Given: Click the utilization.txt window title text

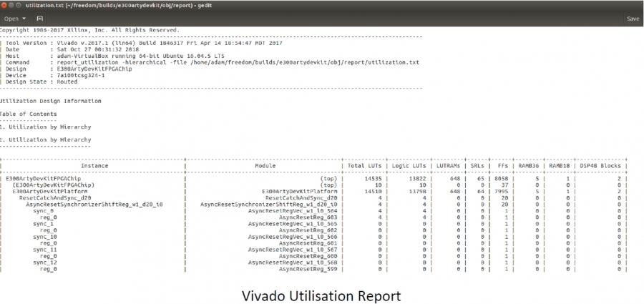Looking at the screenshot, I should pyautogui.click(x=119, y=5).
